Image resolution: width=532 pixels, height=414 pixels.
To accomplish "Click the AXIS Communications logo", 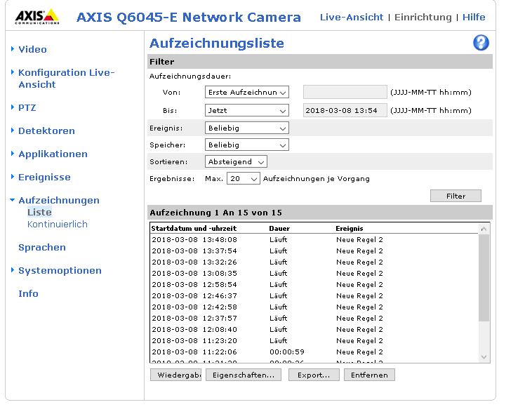I will pos(37,17).
